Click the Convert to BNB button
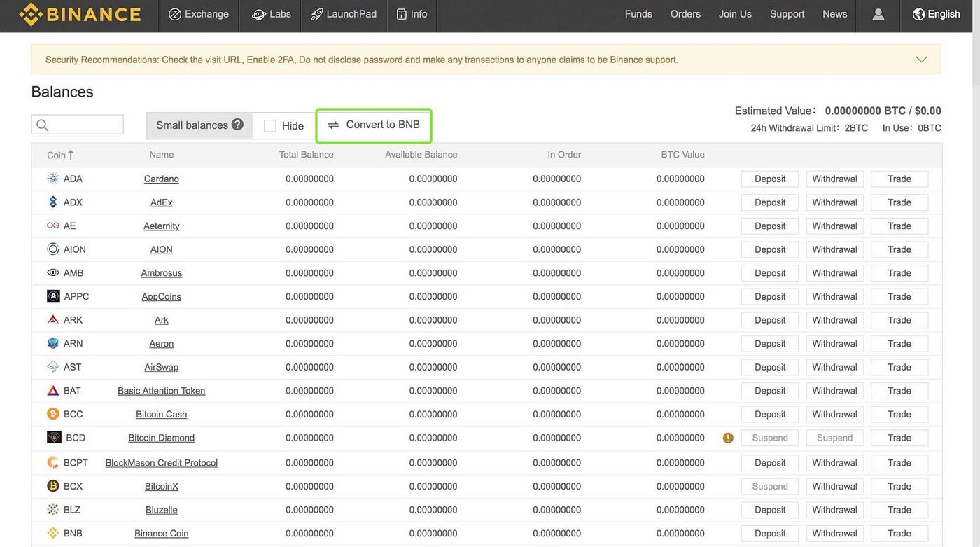 [374, 125]
